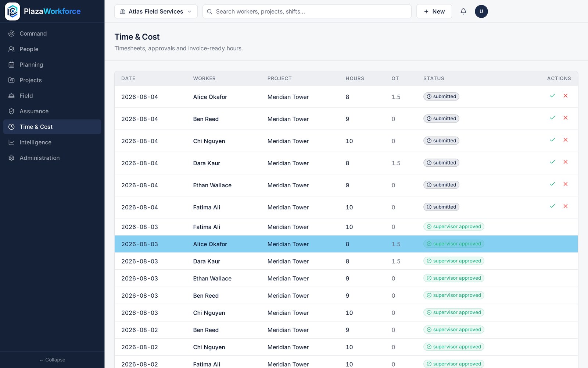588x368 pixels.
Task: Click the Planning calendar icon
Action: click(11, 64)
